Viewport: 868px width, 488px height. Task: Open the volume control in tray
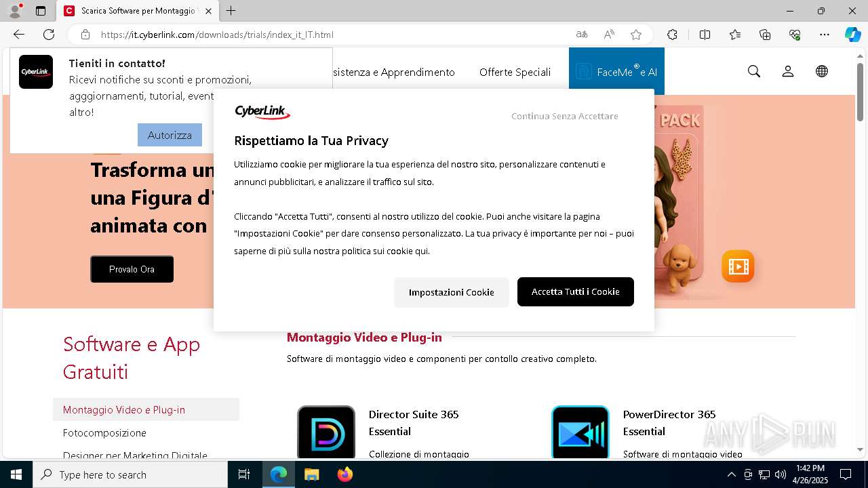[x=780, y=474]
